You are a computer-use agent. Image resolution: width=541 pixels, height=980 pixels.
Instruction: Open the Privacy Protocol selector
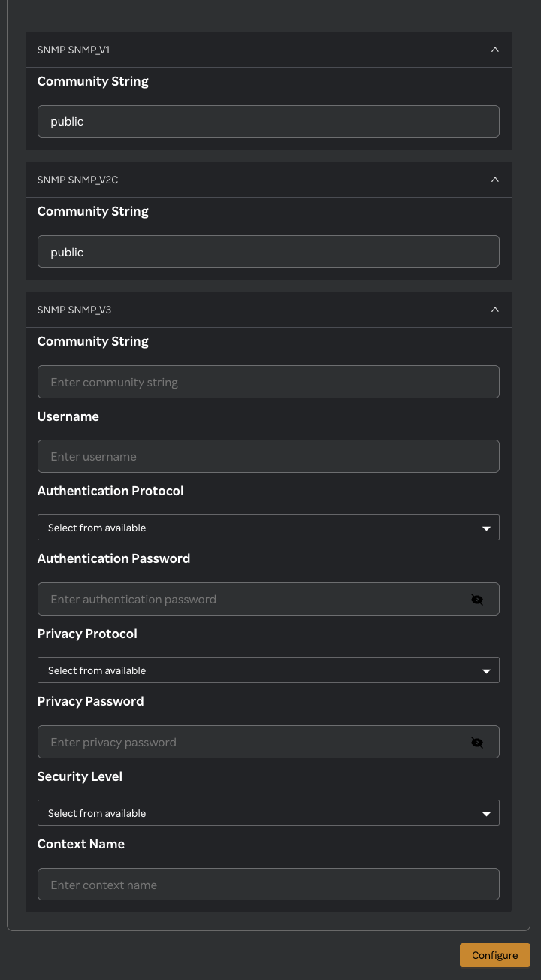pos(268,670)
